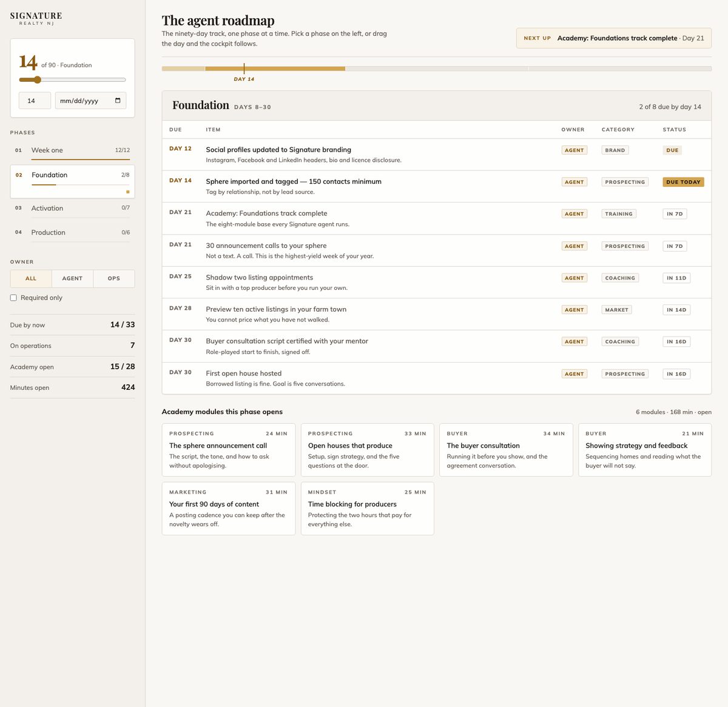The image size is (728, 707).
Task: Open the date picker calendar icon
Action: coord(118,101)
